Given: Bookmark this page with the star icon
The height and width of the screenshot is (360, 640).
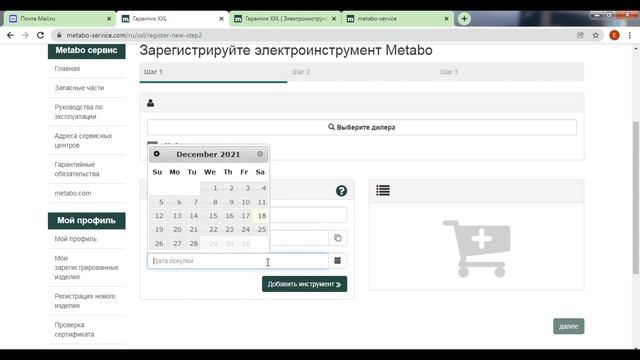Looking at the screenshot, I should point(596,36).
